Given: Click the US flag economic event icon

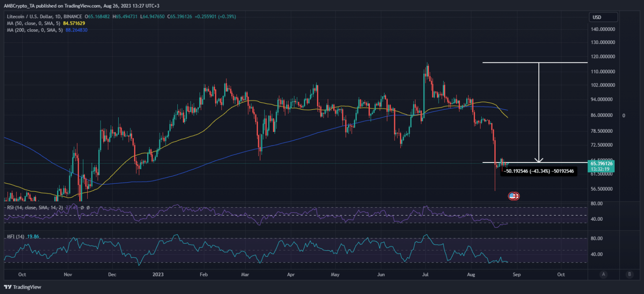Looking at the screenshot, I should (x=513, y=196).
